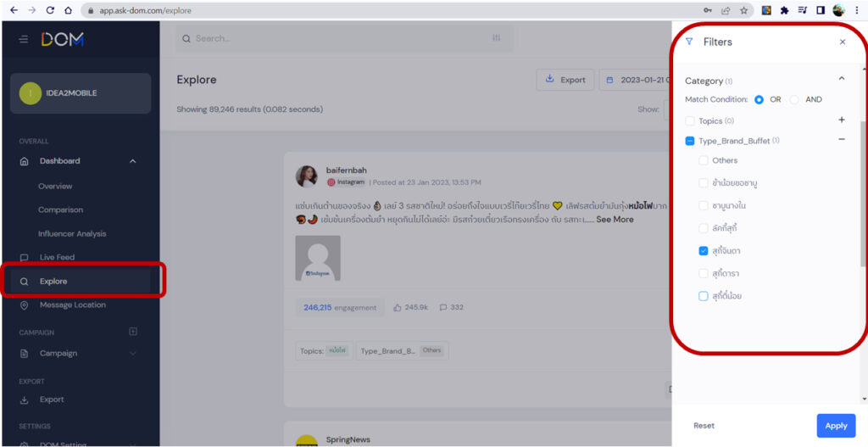Screen dimensions: 868x447
Task: Click the browser address bar URL
Action: pyautogui.click(x=145, y=10)
